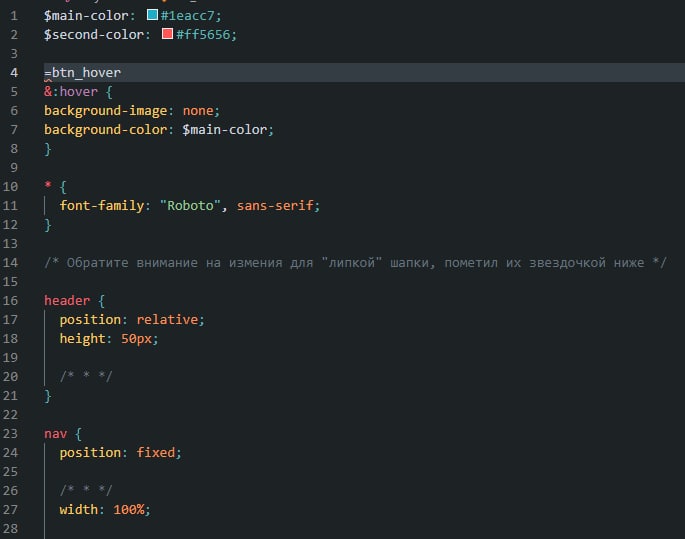This screenshot has width=685, height=539.
Task: Click position: fixed declaration
Action: pos(121,453)
